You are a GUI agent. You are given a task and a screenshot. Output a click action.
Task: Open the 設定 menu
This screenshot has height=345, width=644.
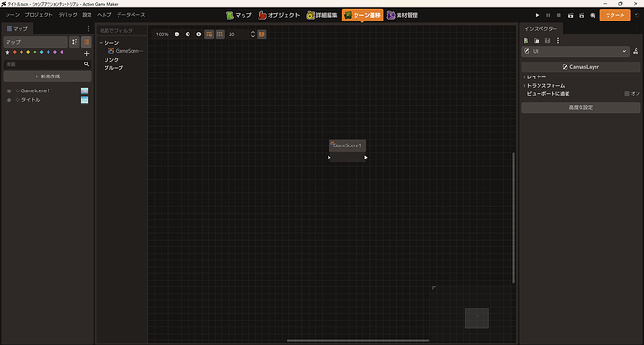[x=87, y=15]
